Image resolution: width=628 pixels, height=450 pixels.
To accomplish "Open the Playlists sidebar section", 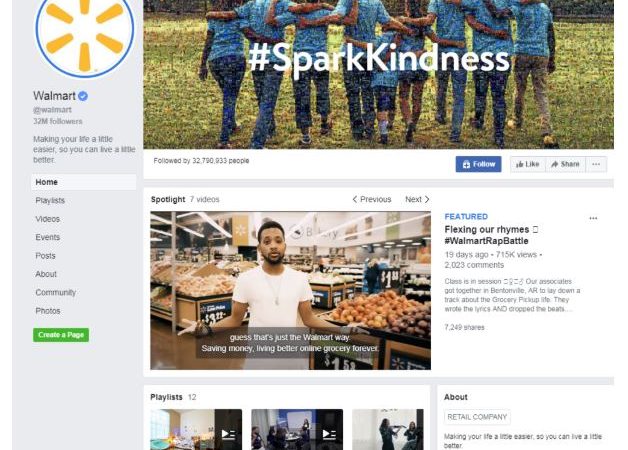I will tap(50, 201).
